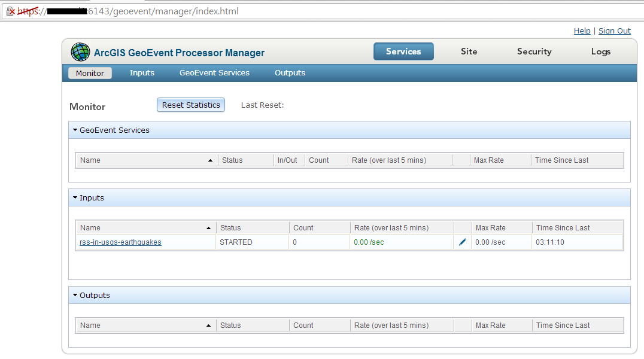This screenshot has width=644, height=359.
Task: Sort Inputs table by Name arrow
Action: click(209, 228)
